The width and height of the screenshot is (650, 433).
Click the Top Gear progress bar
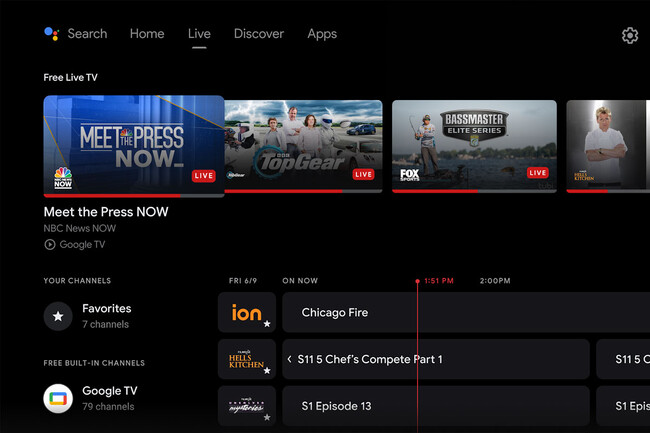pyautogui.click(x=303, y=191)
